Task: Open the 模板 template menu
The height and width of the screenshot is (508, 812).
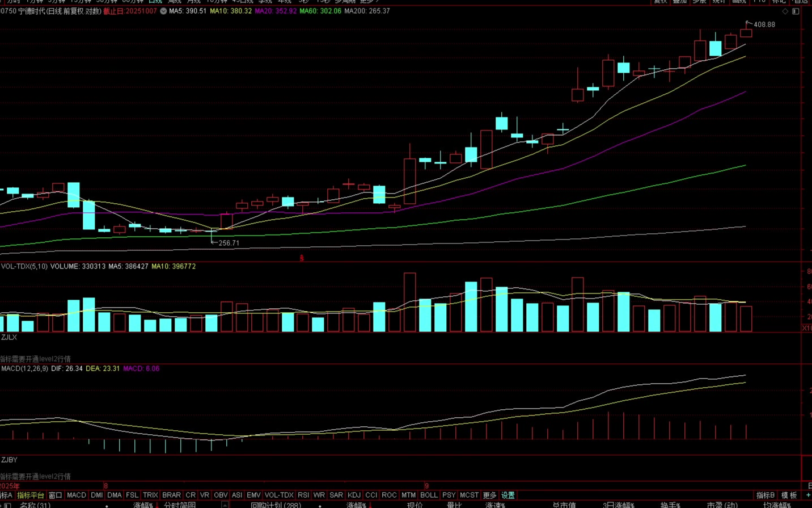Action: point(789,496)
